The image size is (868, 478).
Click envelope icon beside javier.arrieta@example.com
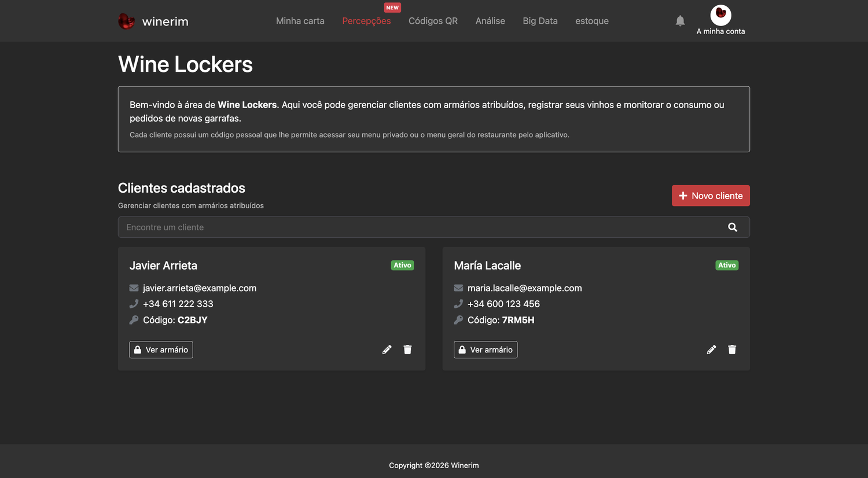tap(134, 288)
